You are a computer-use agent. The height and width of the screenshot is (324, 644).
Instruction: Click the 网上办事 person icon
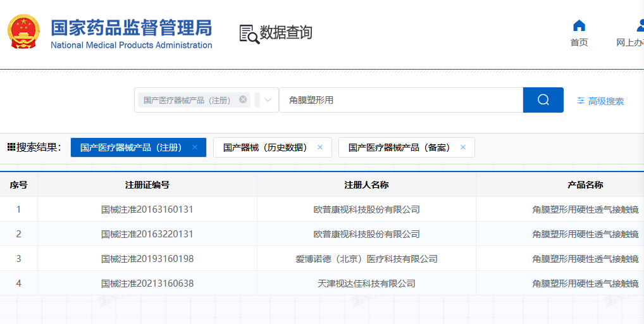click(638, 26)
